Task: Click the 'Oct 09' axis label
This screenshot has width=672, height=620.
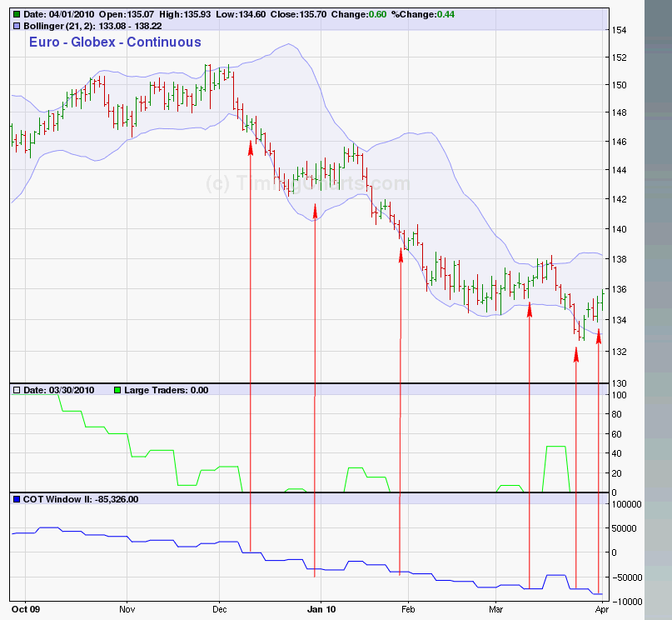Action: tap(26, 609)
